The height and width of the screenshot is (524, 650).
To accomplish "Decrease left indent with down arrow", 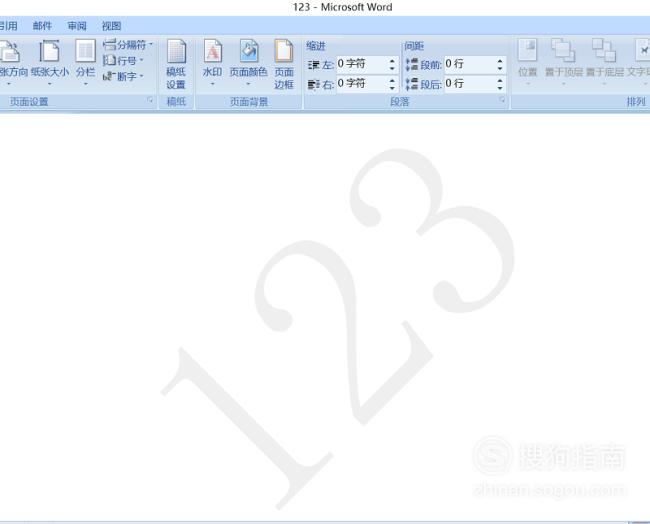I will (392, 68).
